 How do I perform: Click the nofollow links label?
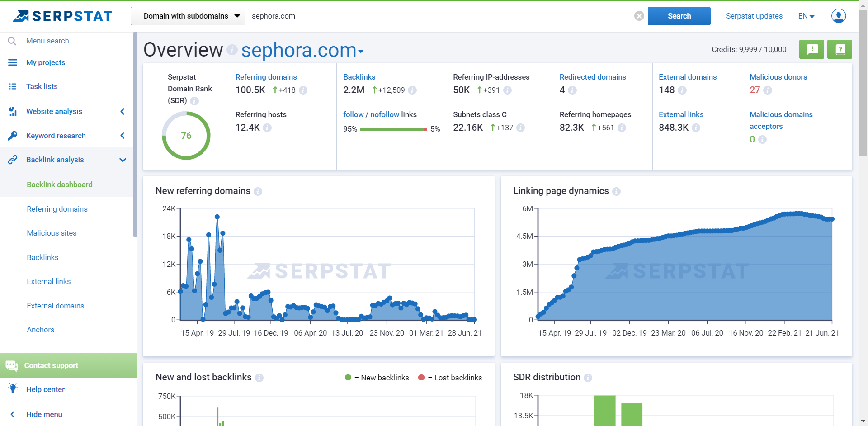[x=385, y=114]
